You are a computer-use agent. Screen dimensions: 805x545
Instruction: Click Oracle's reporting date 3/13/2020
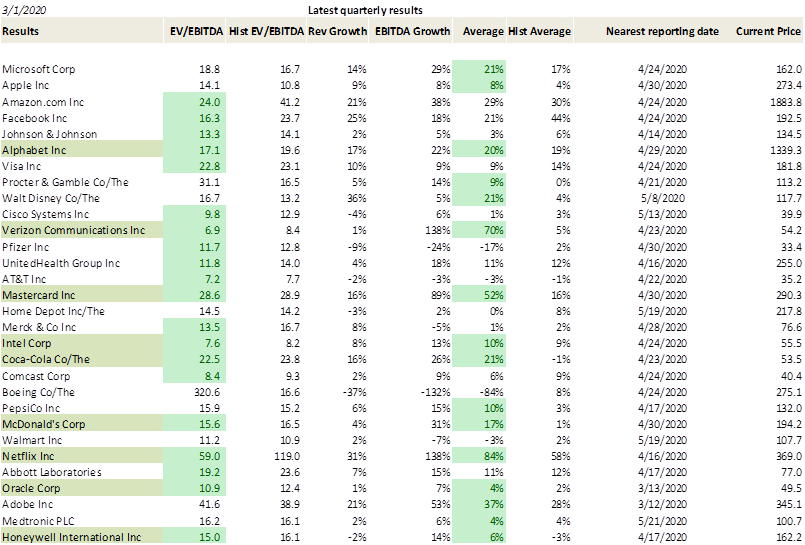pos(662,488)
